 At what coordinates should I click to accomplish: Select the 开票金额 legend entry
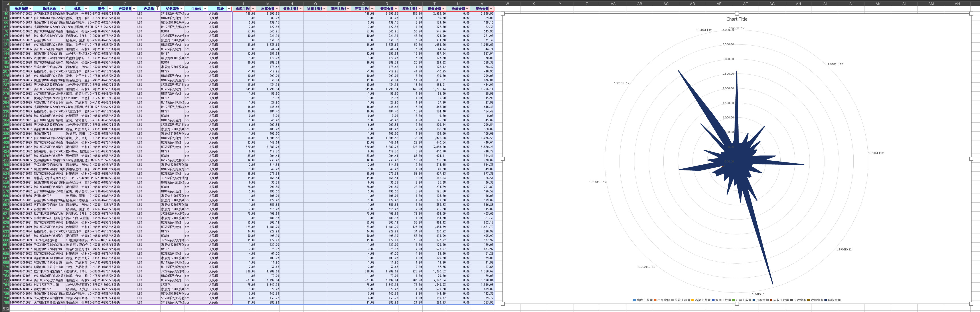click(761, 300)
